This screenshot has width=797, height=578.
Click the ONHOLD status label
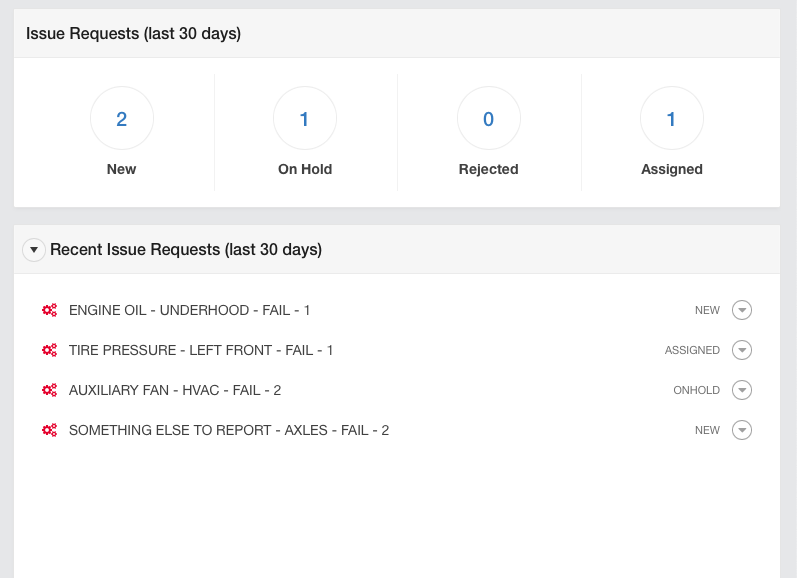coord(696,390)
